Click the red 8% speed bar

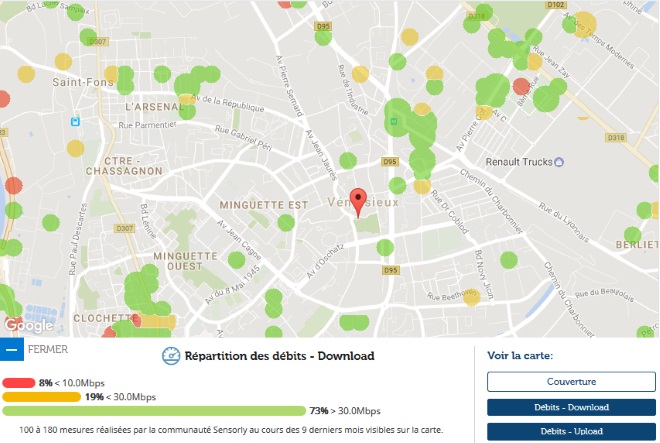coord(20,383)
